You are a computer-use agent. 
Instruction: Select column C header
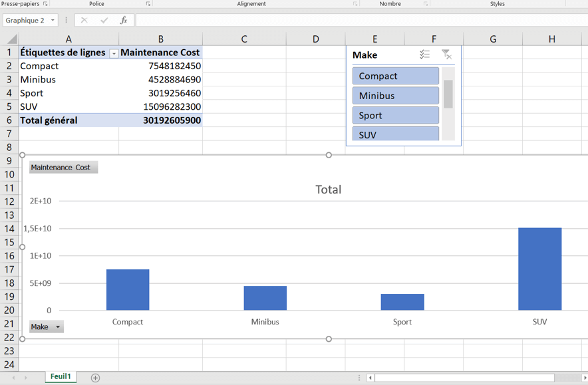[244, 39]
